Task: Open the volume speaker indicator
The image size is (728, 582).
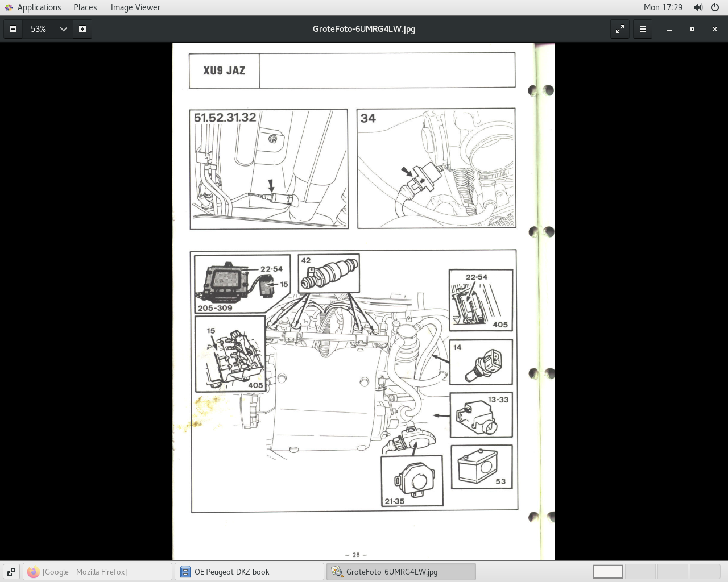Action: pos(698,7)
